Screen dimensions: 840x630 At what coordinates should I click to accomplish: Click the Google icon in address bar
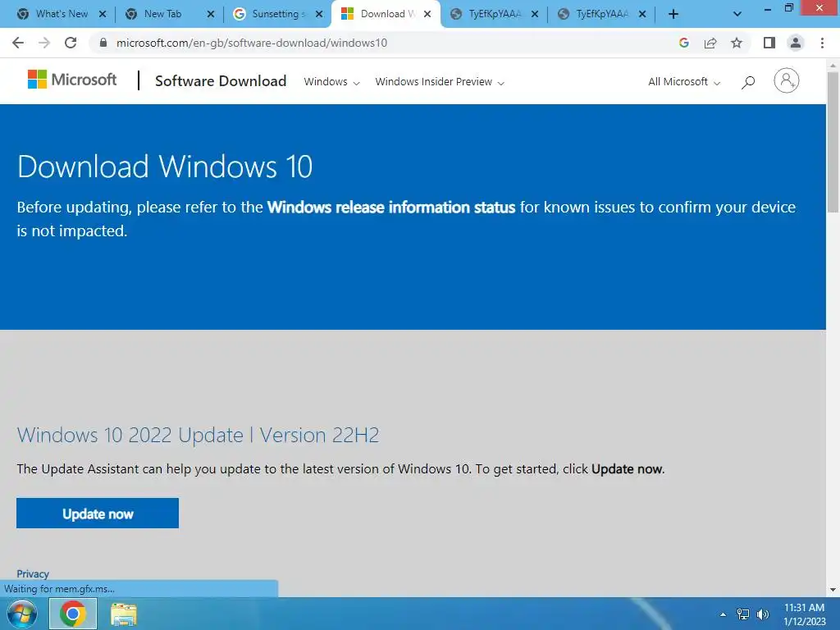[x=683, y=43]
